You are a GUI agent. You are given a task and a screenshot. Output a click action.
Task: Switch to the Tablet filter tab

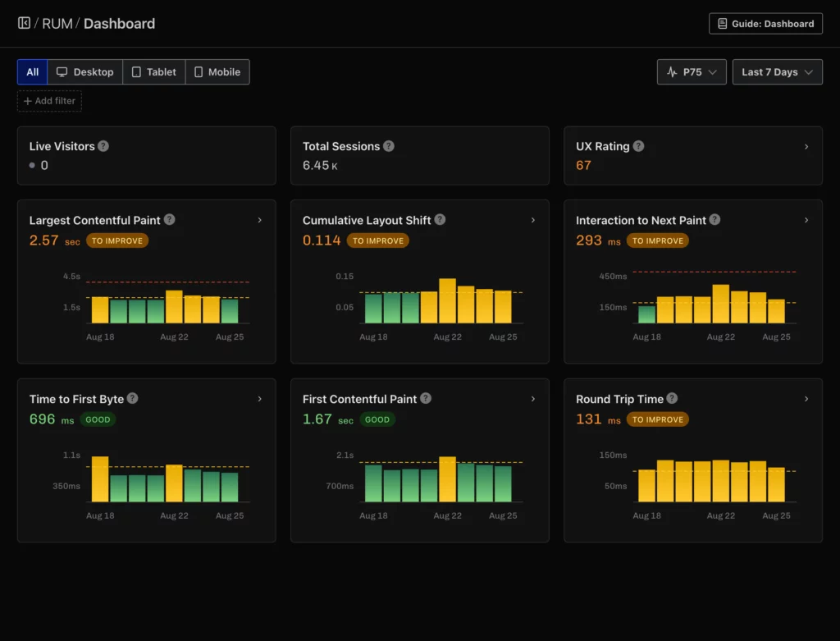tap(154, 72)
